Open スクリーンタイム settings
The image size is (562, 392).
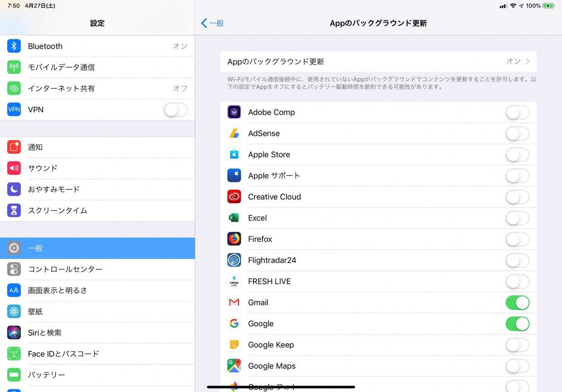tap(97, 210)
